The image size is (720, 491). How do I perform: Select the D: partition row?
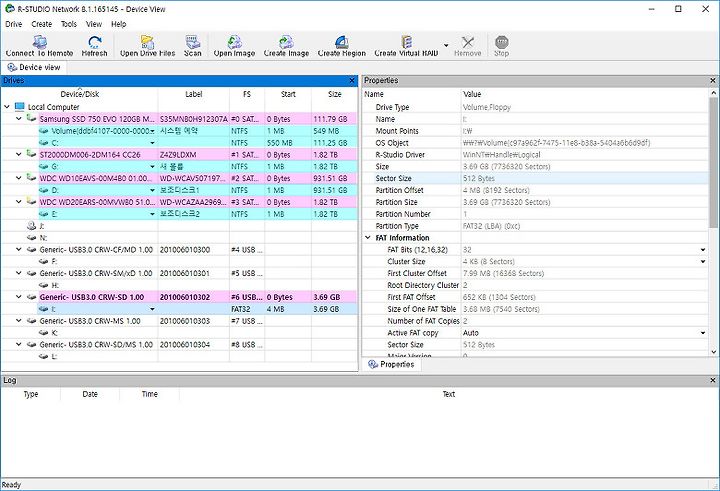[197, 190]
